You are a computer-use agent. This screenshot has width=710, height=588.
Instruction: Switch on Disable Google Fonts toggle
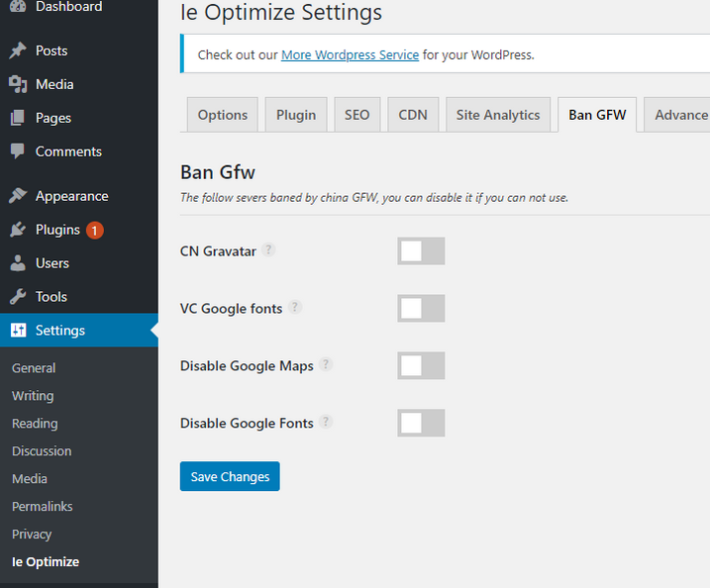(421, 424)
